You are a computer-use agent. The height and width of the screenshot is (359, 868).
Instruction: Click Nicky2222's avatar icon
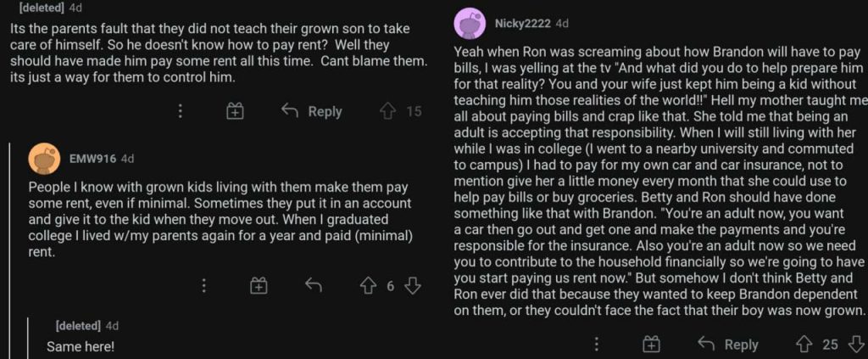pos(470,24)
